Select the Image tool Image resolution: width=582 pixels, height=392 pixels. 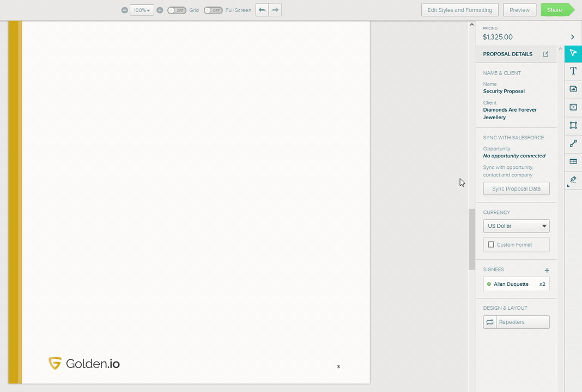pyautogui.click(x=573, y=89)
